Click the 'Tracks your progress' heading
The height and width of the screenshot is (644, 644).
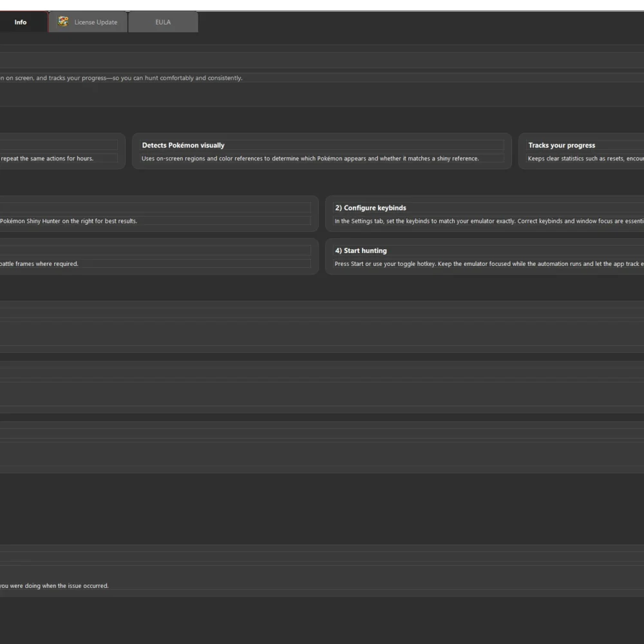pyautogui.click(x=562, y=145)
